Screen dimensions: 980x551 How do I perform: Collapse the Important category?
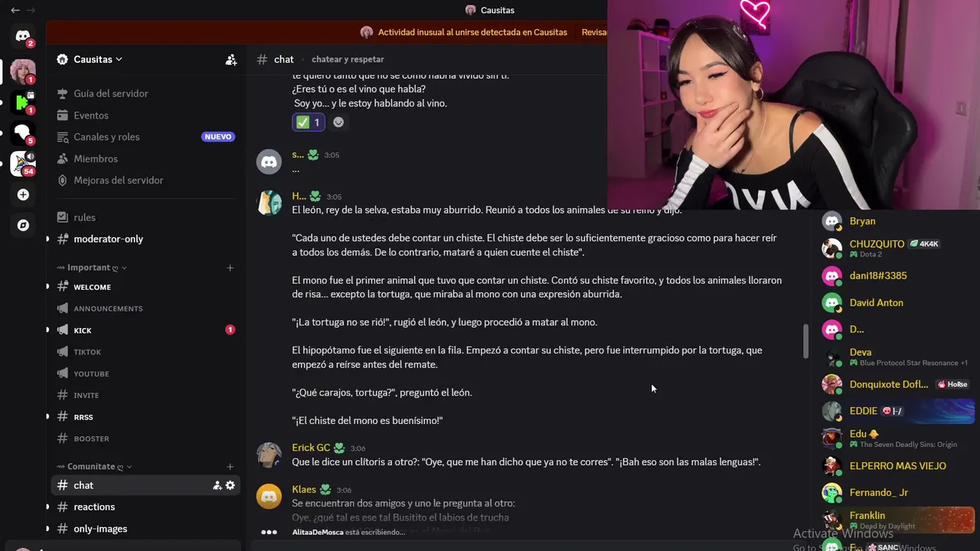[92, 268]
